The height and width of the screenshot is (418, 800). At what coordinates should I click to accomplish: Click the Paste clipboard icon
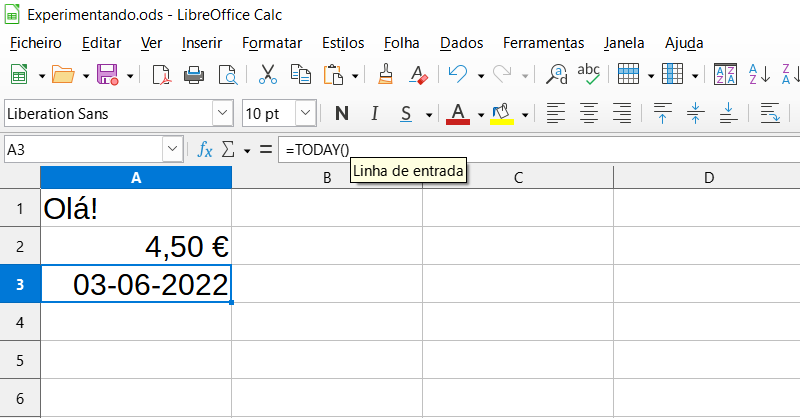click(x=333, y=75)
